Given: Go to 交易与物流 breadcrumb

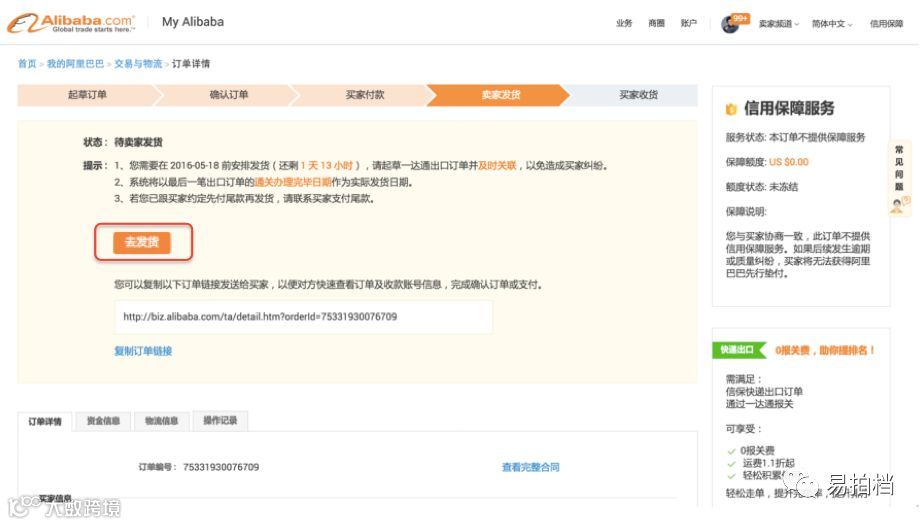Looking at the screenshot, I should click(x=138, y=64).
